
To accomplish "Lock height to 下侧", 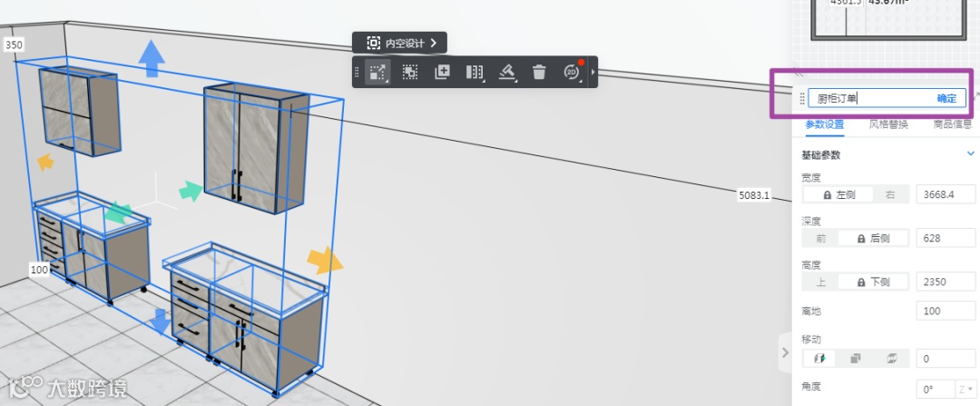I will coord(873,282).
